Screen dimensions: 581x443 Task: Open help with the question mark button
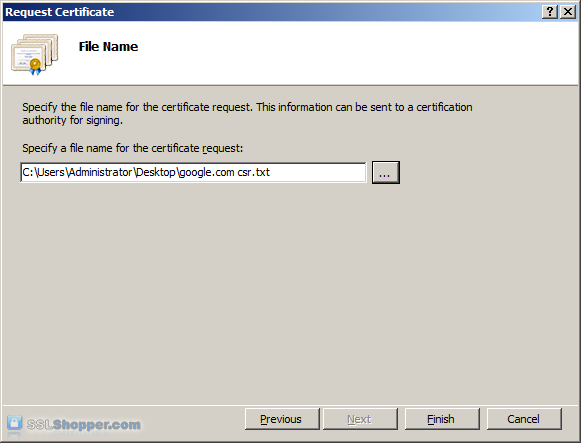pyautogui.click(x=550, y=12)
